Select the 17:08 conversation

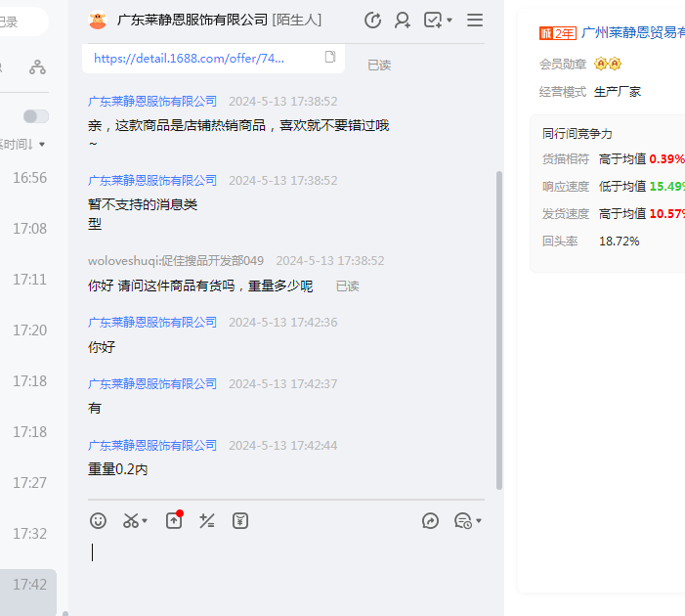pos(29,229)
